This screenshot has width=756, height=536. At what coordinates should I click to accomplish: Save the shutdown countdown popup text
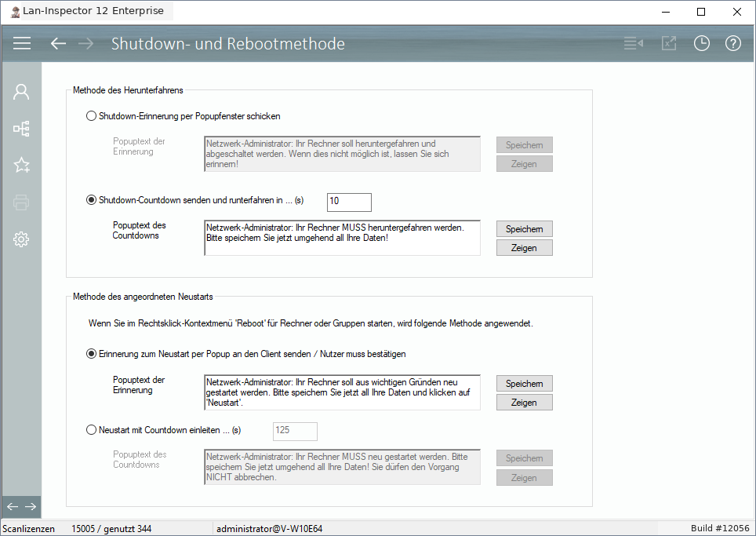click(x=524, y=228)
